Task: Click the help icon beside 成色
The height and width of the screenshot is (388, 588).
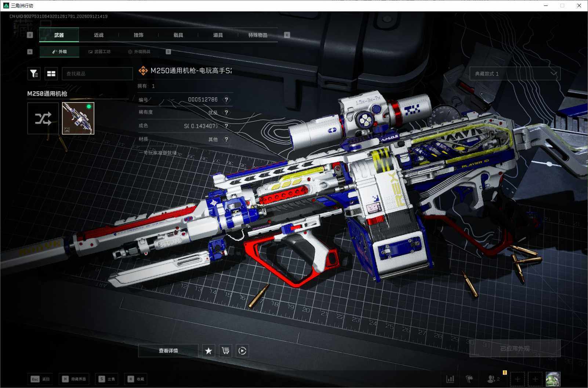Action: click(x=226, y=126)
